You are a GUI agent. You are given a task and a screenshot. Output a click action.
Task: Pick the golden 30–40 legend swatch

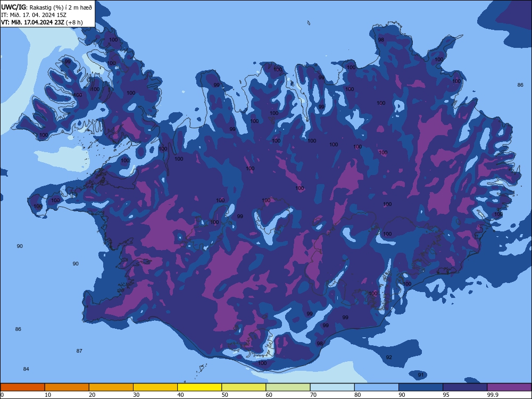[155, 387]
